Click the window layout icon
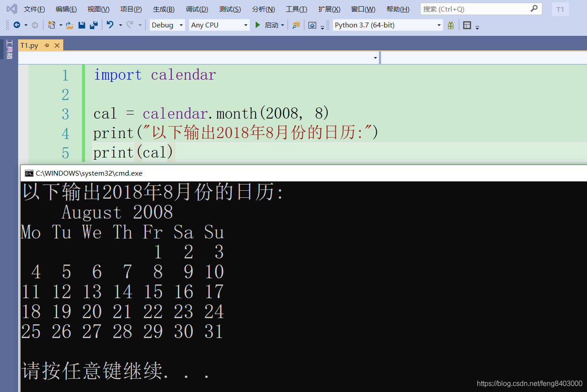 coord(467,25)
